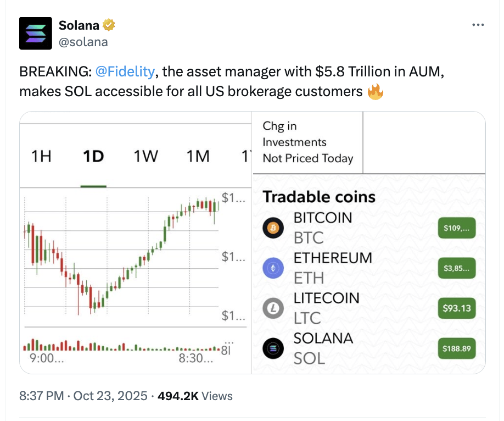Image resolution: width=504 pixels, height=421 pixels.
Task: Select the 1H chart timeframe tab
Action: tap(41, 157)
